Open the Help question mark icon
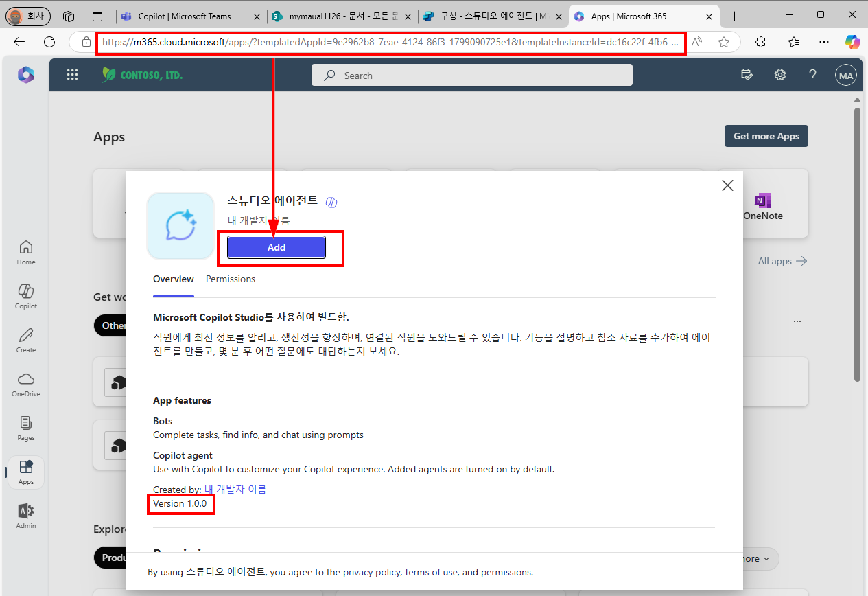 [x=813, y=76]
